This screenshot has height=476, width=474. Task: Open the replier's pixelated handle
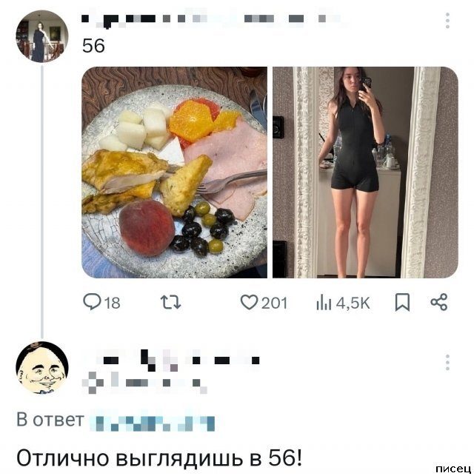[x=144, y=383]
